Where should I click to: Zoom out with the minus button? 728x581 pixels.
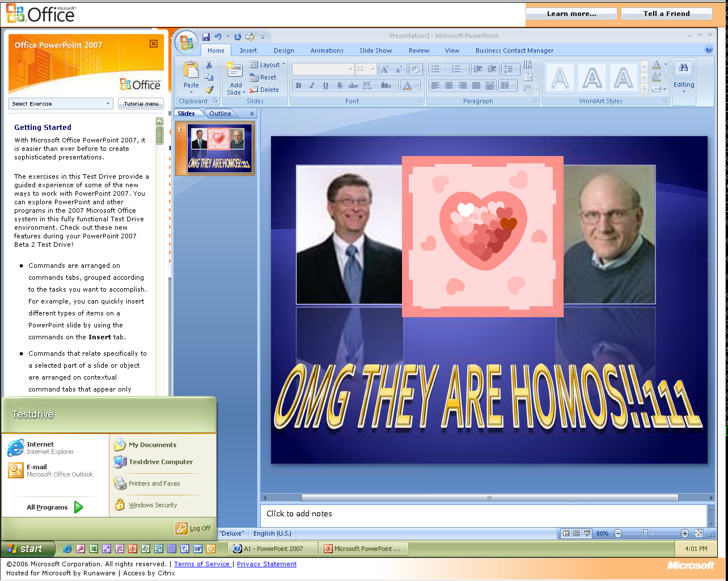[618, 533]
